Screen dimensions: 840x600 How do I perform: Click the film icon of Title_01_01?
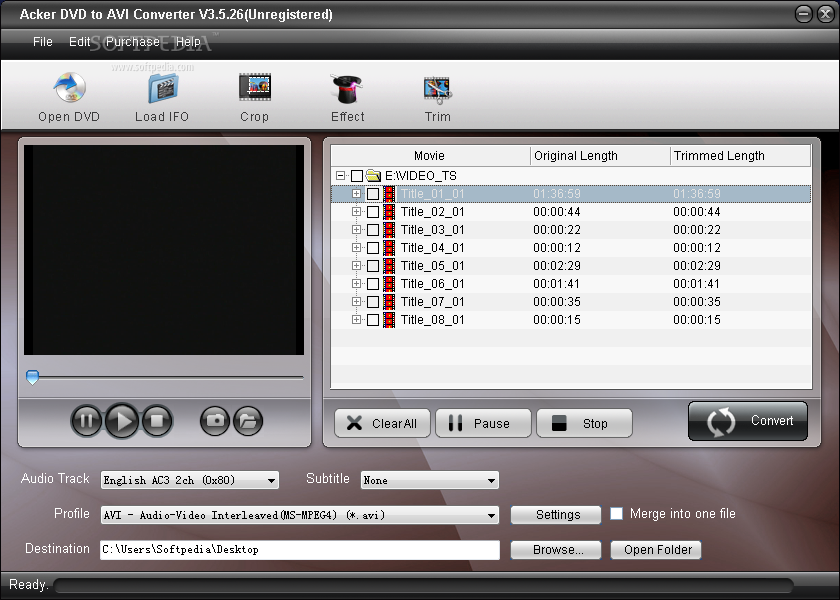click(x=389, y=194)
